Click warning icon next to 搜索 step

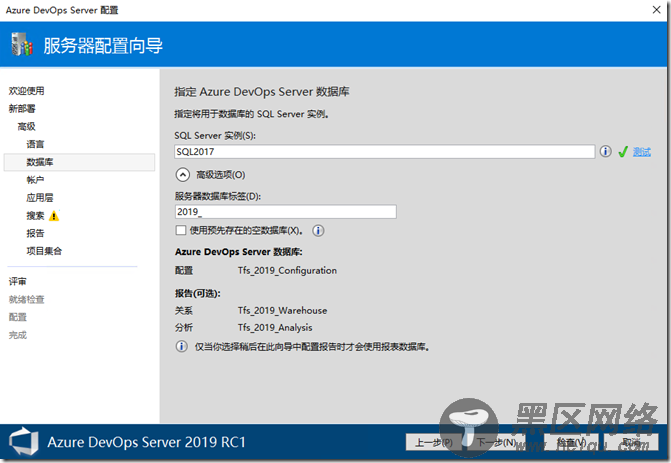(54, 216)
